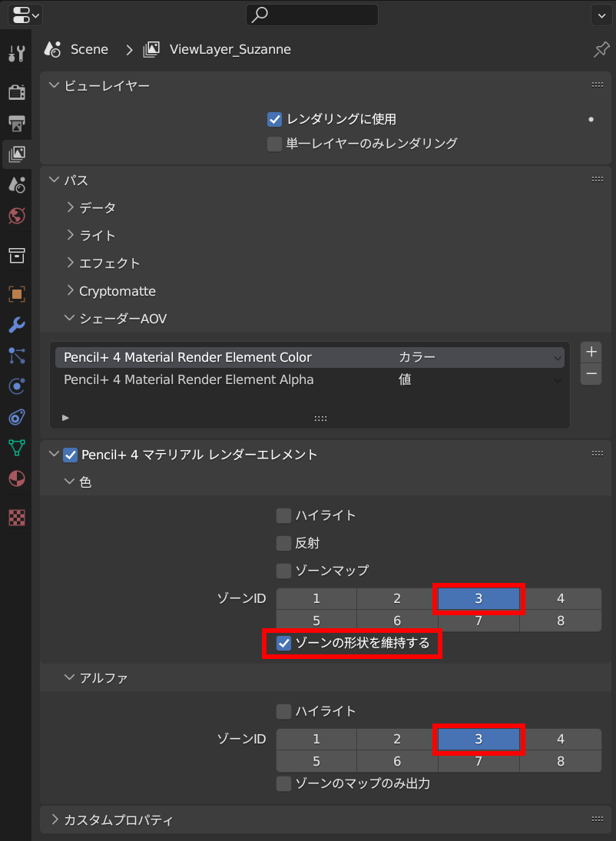Screen dimensions: 616x841
Task: Open the World properties tab
Action: [x=17, y=216]
